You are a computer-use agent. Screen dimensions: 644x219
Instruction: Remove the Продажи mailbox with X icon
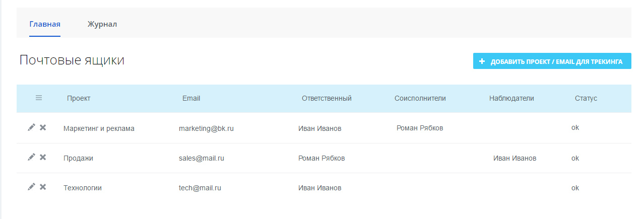point(43,158)
